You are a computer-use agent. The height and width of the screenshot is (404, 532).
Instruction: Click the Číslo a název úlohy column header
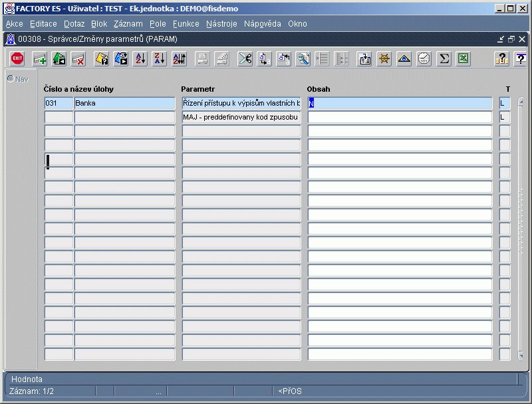[78, 89]
